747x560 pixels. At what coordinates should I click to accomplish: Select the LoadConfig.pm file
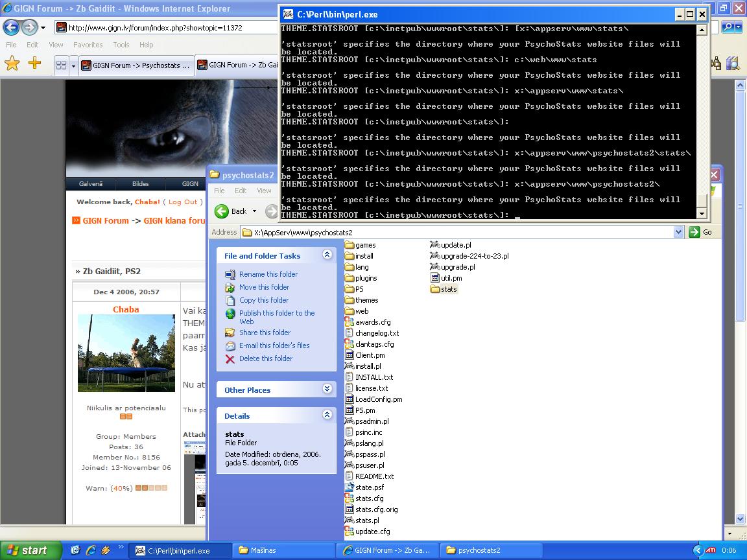(374, 399)
